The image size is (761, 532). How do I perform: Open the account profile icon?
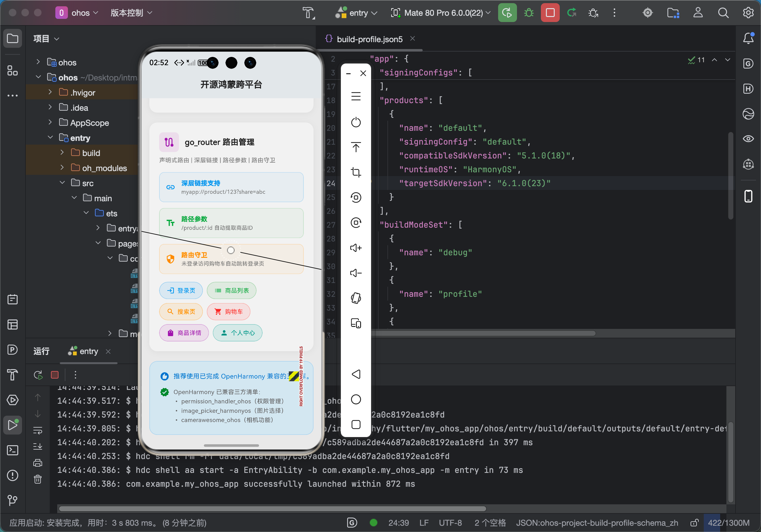click(698, 13)
